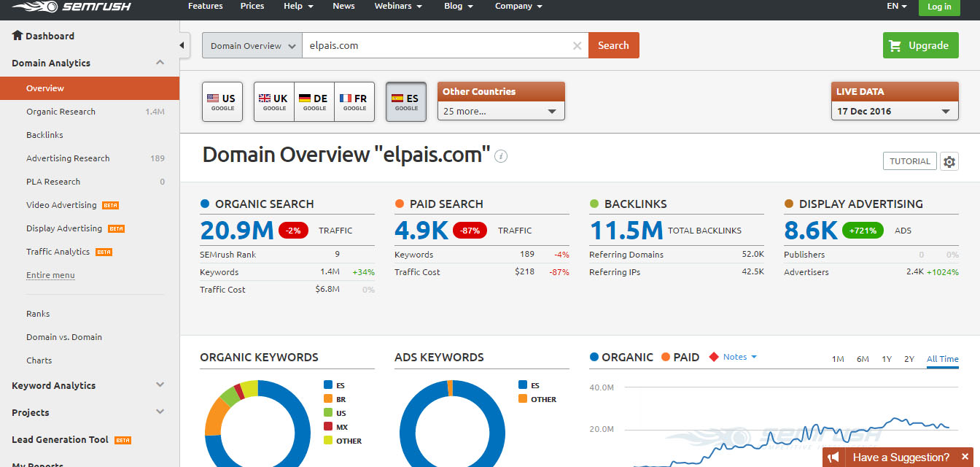Close the suggestion bar with the X
Image resolution: width=980 pixels, height=467 pixels.
pyautogui.click(x=965, y=457)
